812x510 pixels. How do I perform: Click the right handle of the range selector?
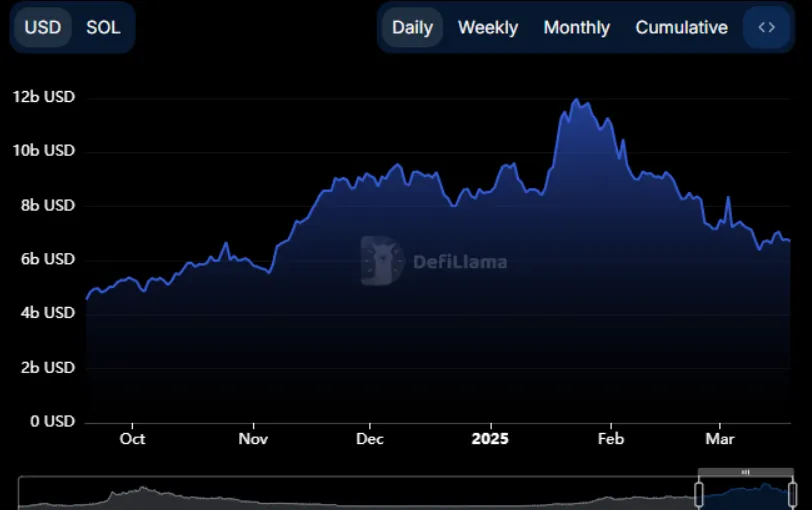tap(792, 492)
